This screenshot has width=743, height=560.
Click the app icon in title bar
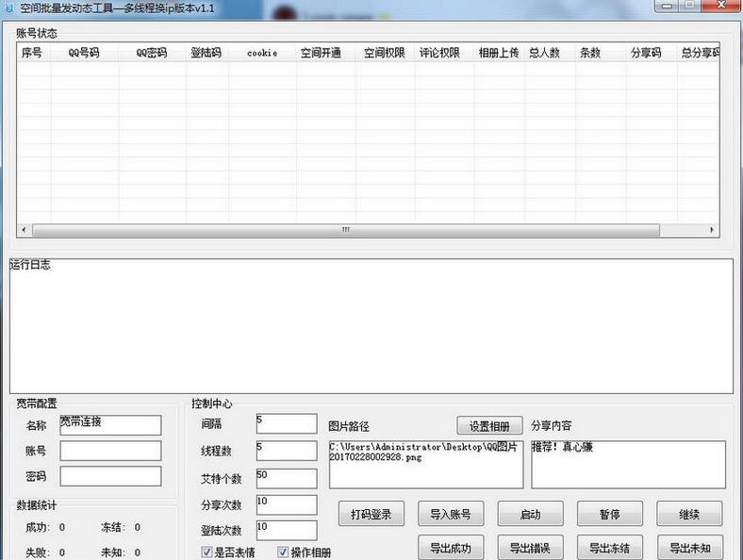pos(8,8)
